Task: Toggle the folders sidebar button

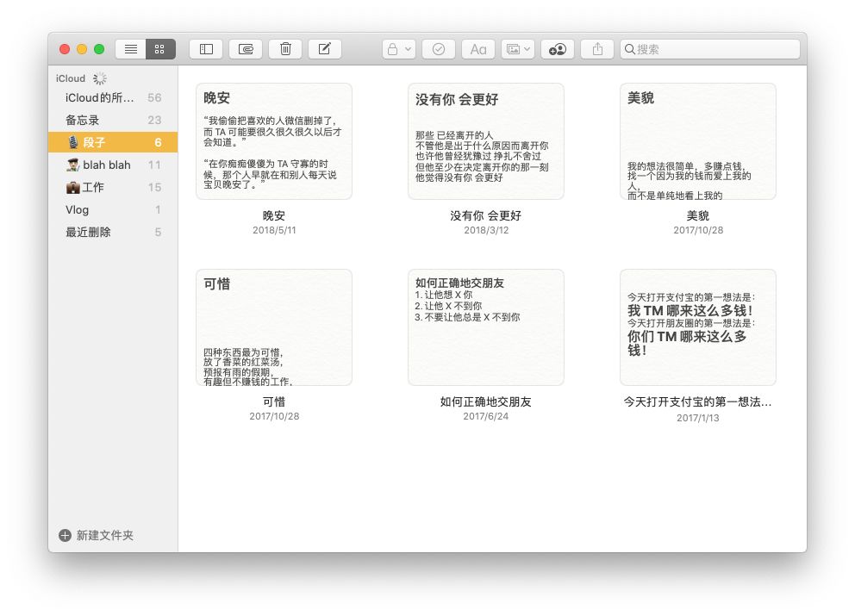Action: (206, 49)
